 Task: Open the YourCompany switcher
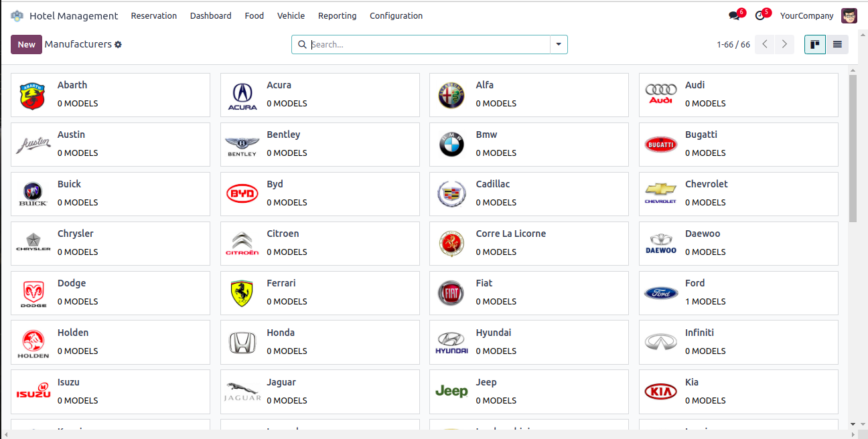[x=806, y=15]
